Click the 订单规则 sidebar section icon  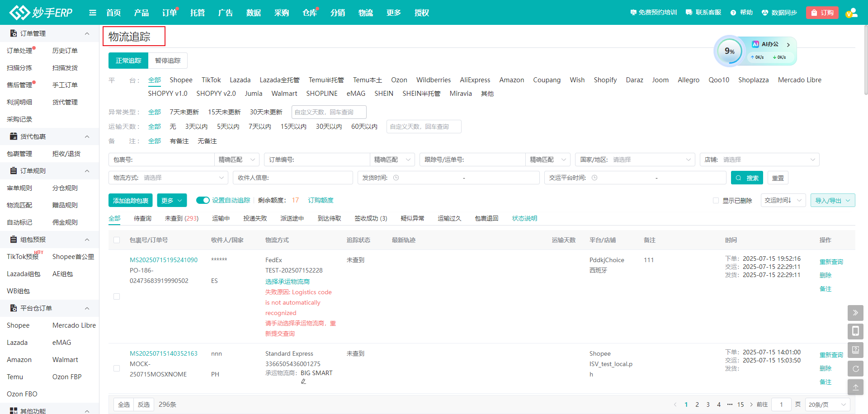pyautogui.click(x=14, y=171)
